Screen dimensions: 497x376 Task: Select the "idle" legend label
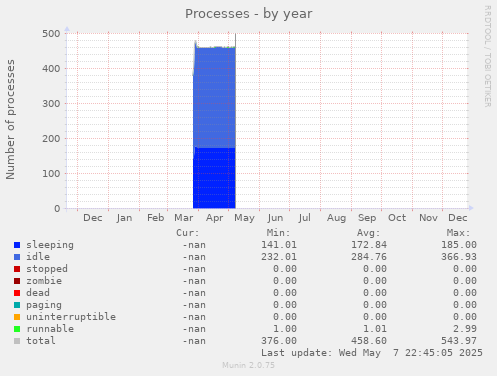[38, 257]
